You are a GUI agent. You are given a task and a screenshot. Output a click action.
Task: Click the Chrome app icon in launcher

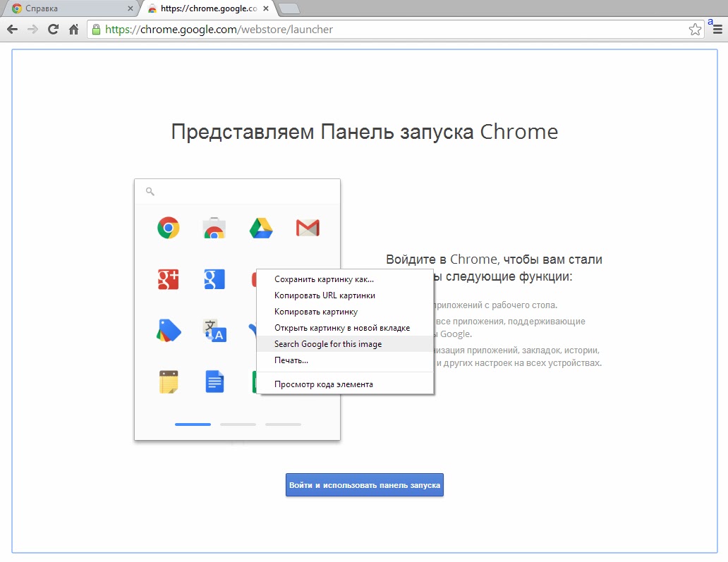point(168,228)
